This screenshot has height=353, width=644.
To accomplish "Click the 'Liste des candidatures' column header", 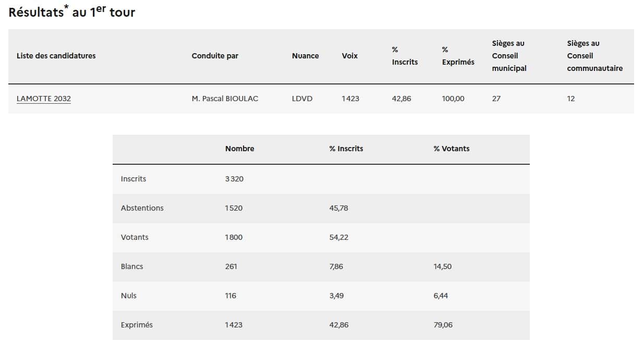I will tap(56, 56).
